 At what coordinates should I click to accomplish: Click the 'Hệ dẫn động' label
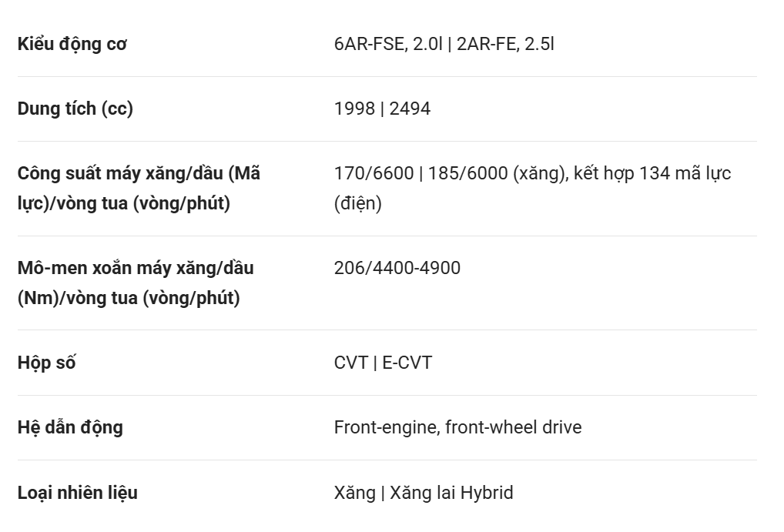70,427
